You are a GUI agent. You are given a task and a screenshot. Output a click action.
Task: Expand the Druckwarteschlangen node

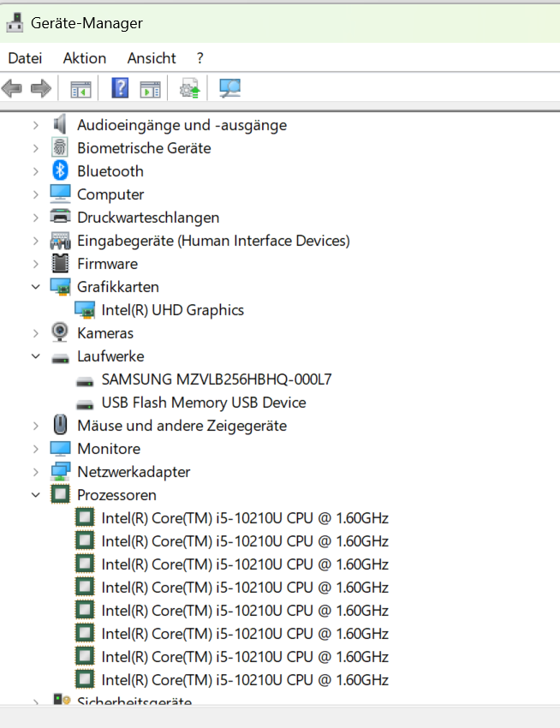click(36, 218)
